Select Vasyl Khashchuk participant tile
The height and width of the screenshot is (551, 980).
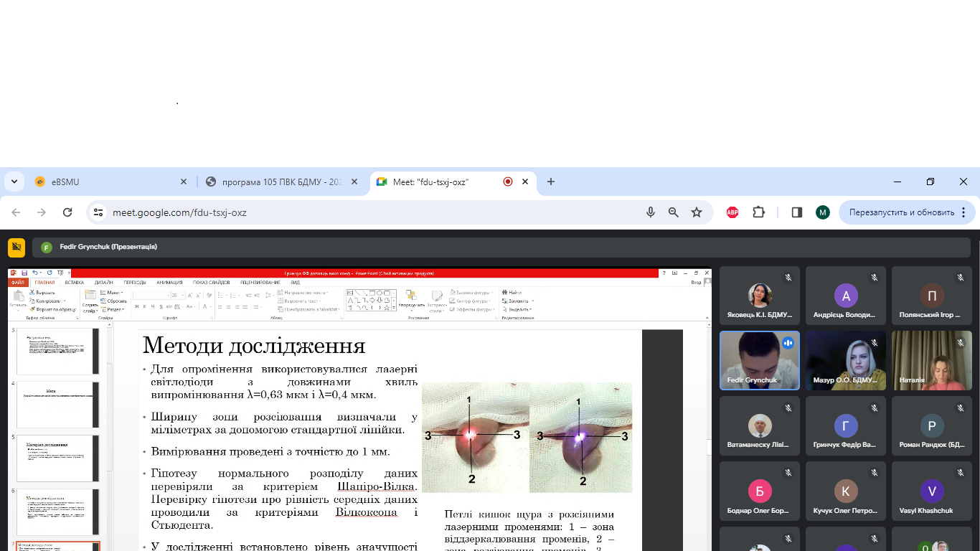[932, 491]
